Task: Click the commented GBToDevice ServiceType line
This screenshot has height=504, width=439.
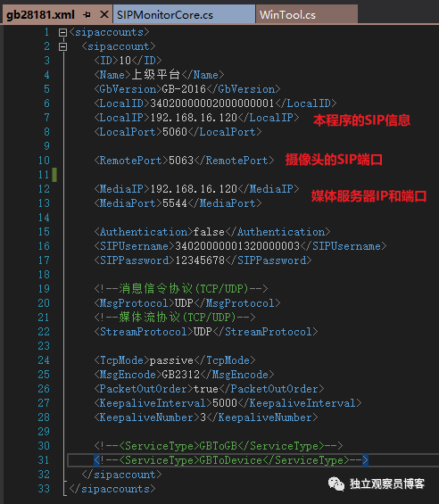Action: pyautogui.click(x=231, y=460)
